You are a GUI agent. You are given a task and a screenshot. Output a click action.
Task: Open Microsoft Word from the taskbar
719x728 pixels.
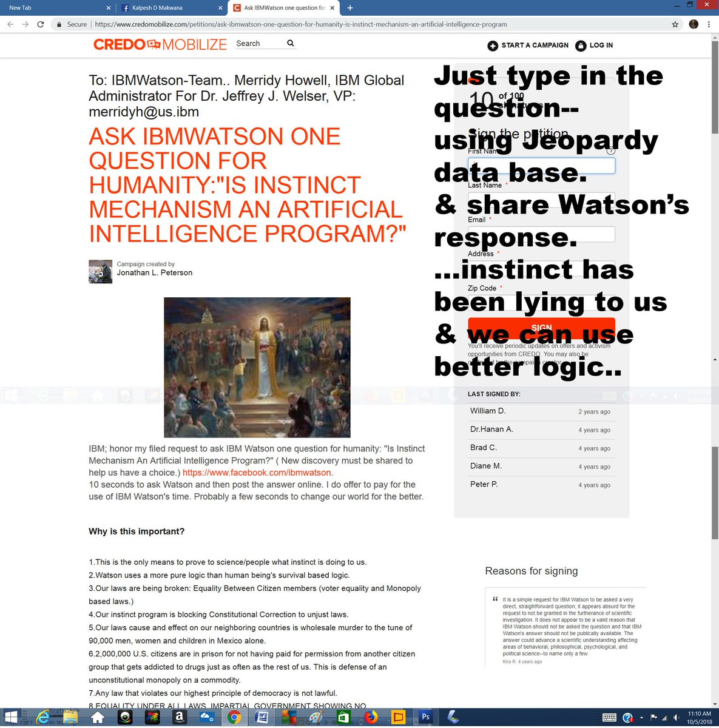262,717
